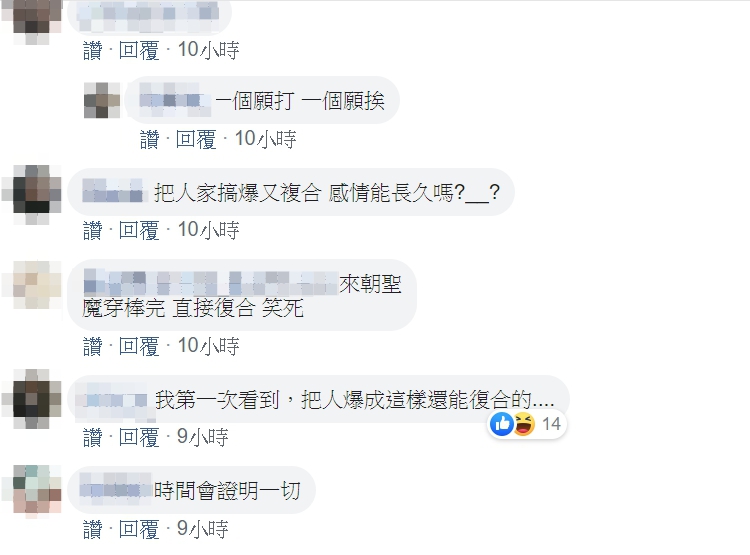Like the '魔穿棒完 直接復合 笑死' comment

pyautogui.click(x=93, y=346)
